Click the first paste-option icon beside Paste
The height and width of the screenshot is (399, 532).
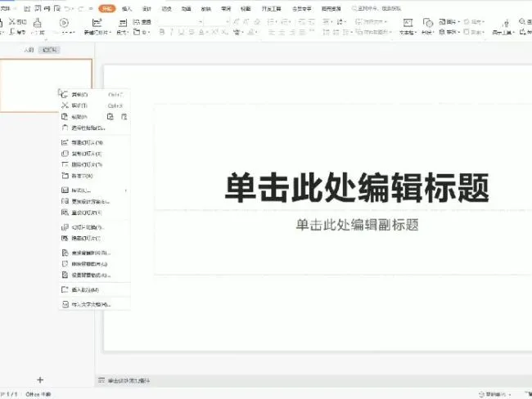[110, 117]
